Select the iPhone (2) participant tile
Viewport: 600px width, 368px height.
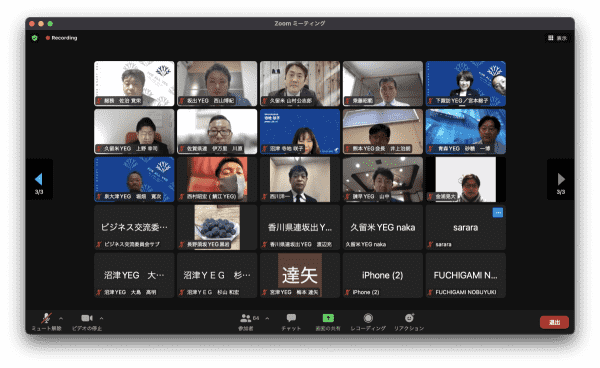(383, 275)
